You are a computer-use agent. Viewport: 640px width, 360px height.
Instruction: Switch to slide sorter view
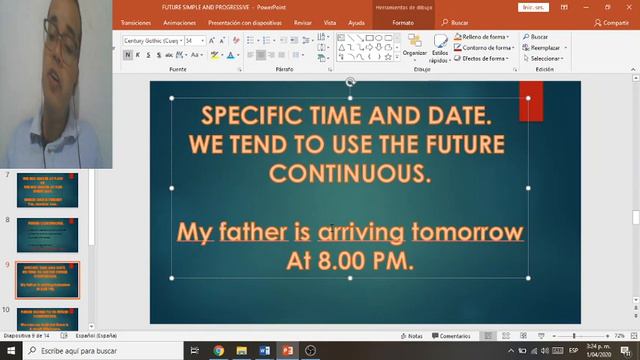pyautogui.click(x=506, y=336)
